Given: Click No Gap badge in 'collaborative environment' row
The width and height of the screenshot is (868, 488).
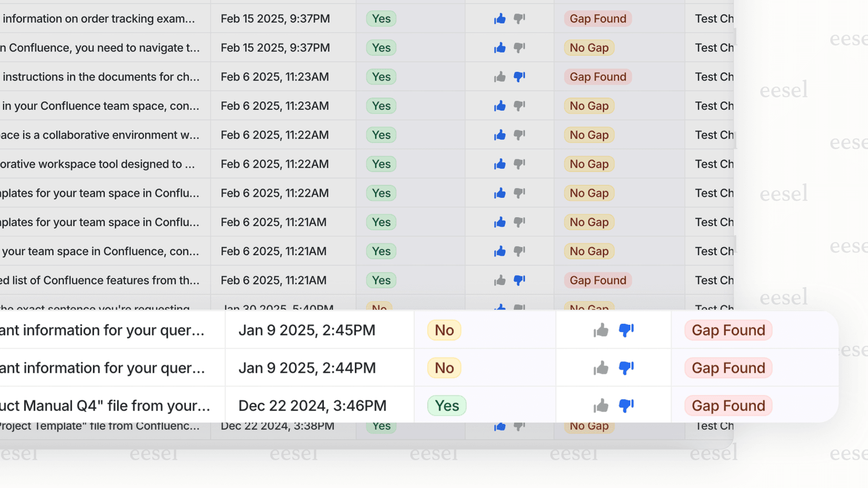Looking at the screenshot, I should [589, 135].
